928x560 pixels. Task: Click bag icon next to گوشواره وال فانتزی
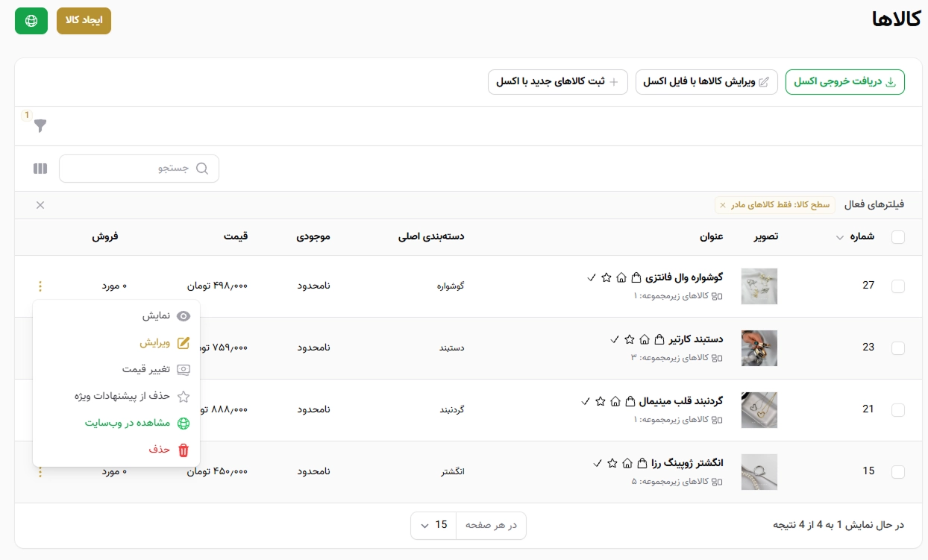point(636,277)
